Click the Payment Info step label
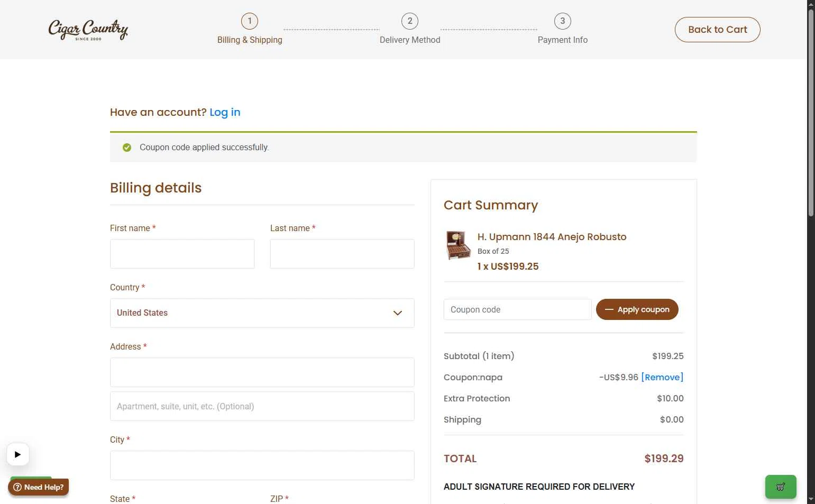 click(563, 40)
